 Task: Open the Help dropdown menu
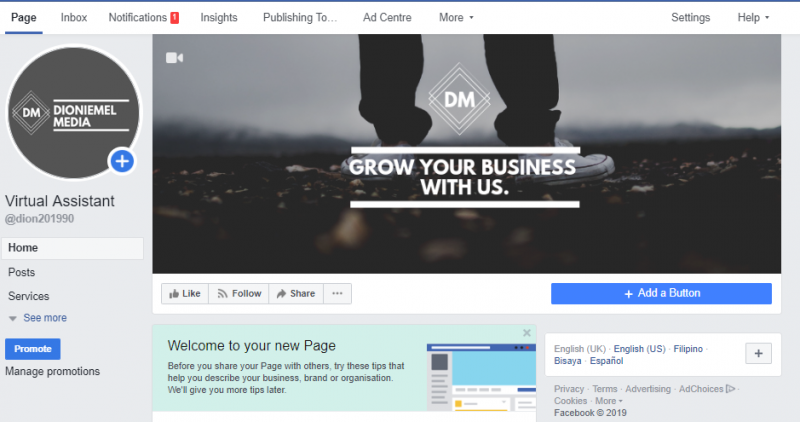(753, 17)
